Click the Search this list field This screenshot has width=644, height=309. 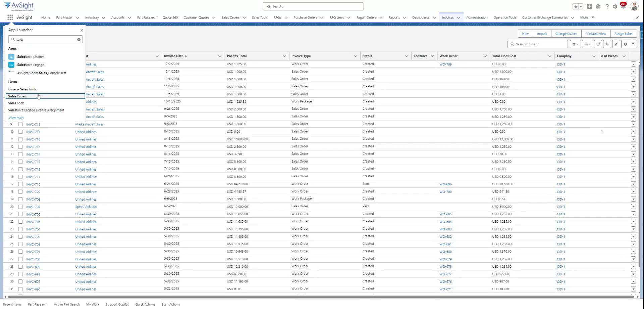(x=537, y=44)
